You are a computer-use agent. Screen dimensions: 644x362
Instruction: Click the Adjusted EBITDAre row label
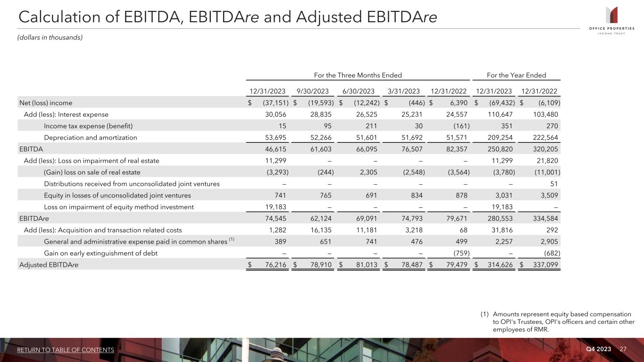[49, 265]
